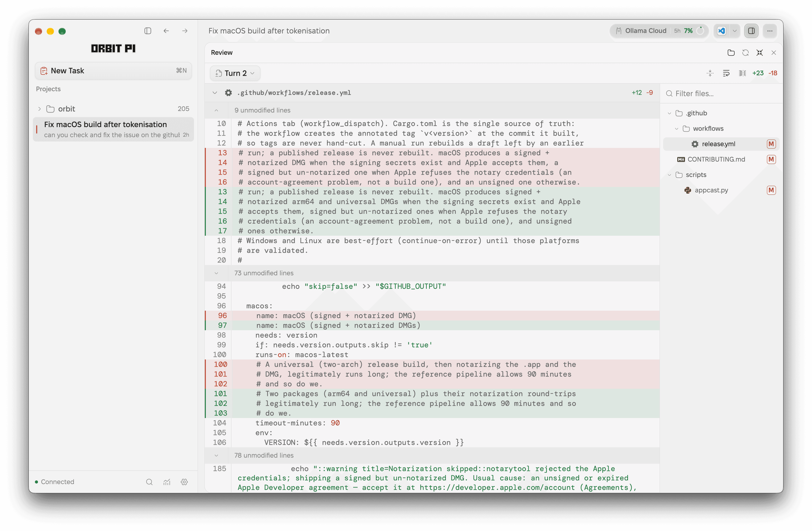Toggle the left sidebar panel icon
This screenshot has height=531, width=812.
[148, 31]
